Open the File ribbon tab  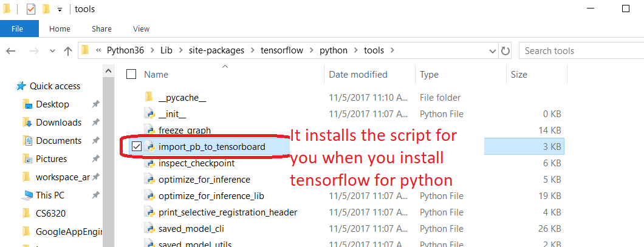(18, 29)
